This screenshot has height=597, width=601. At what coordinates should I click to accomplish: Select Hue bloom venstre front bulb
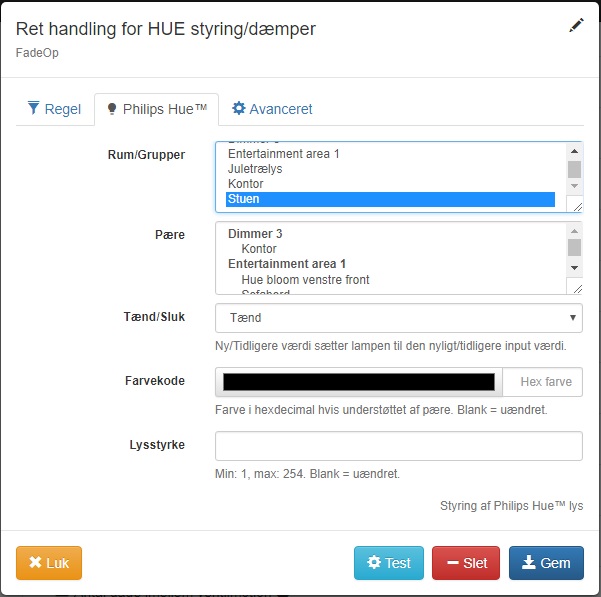point(305,280)
